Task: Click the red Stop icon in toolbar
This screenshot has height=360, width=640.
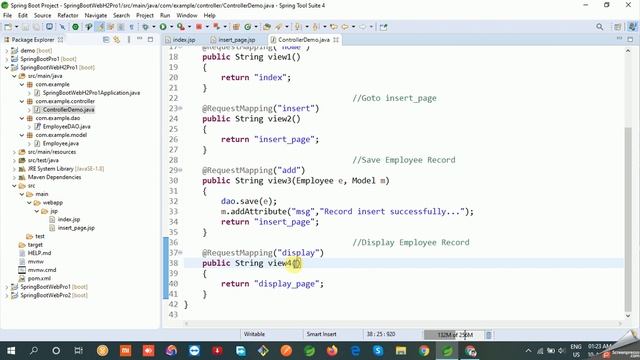Action: (x=199, y=27)
